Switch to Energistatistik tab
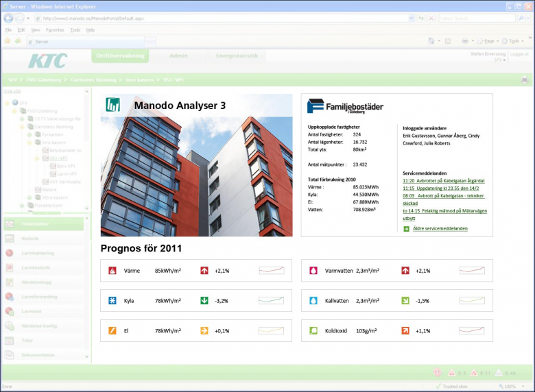Image resolution: width=535 pixels, height=392 pixels. click(237, 56)
